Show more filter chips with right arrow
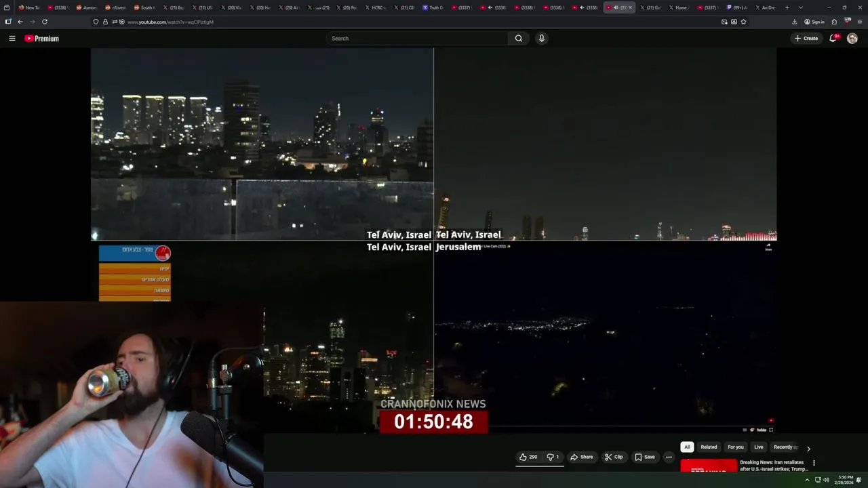This screenshot has height=488, width=868. [x=808, y=448]
